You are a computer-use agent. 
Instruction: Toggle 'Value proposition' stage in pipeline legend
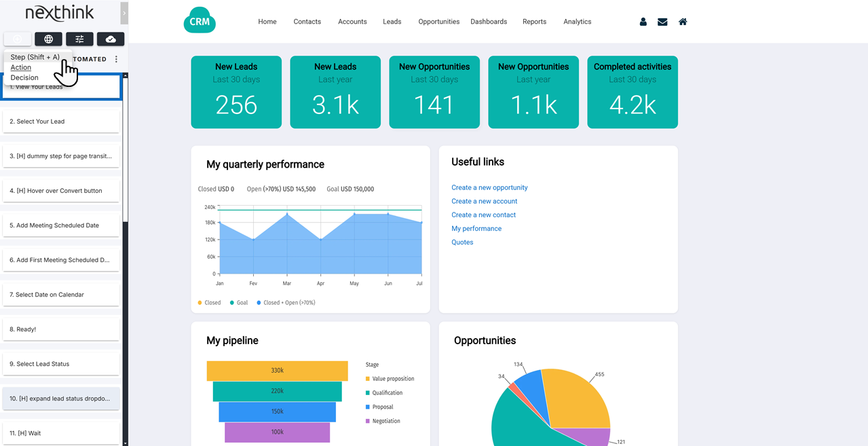[x=390, y=379]
